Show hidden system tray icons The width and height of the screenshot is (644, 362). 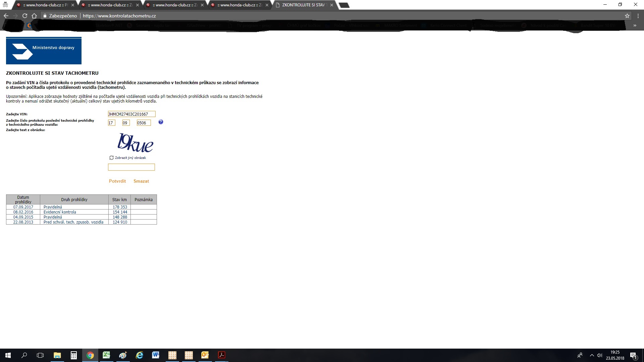[x=592, y=355]
